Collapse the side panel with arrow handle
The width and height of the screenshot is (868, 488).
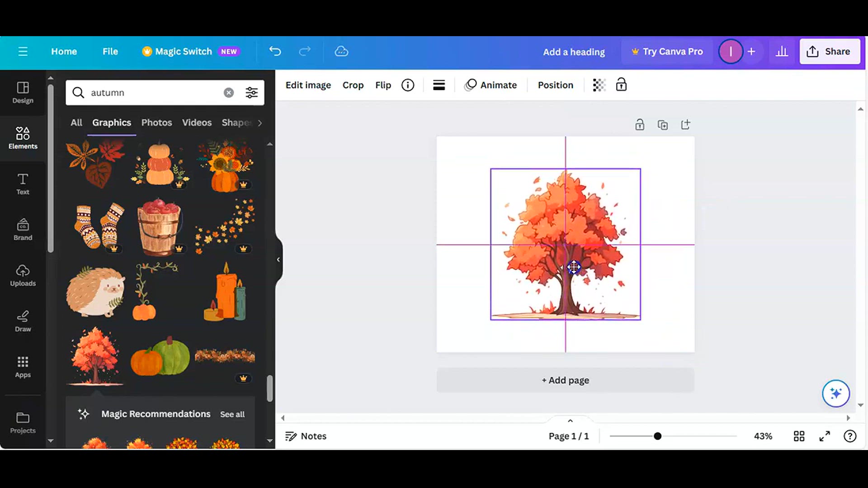pos(278,259)
